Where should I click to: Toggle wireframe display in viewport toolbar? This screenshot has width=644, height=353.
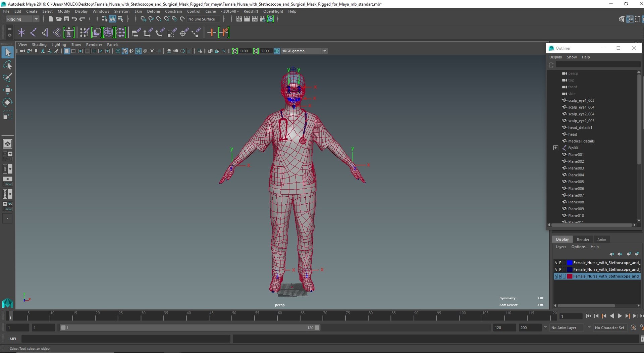118,51
